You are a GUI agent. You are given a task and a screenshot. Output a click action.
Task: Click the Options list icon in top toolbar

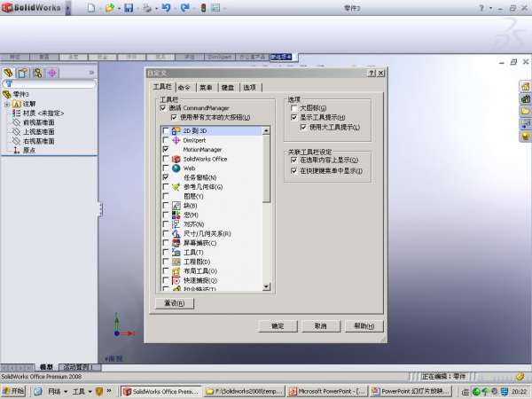tap(215, 7)
